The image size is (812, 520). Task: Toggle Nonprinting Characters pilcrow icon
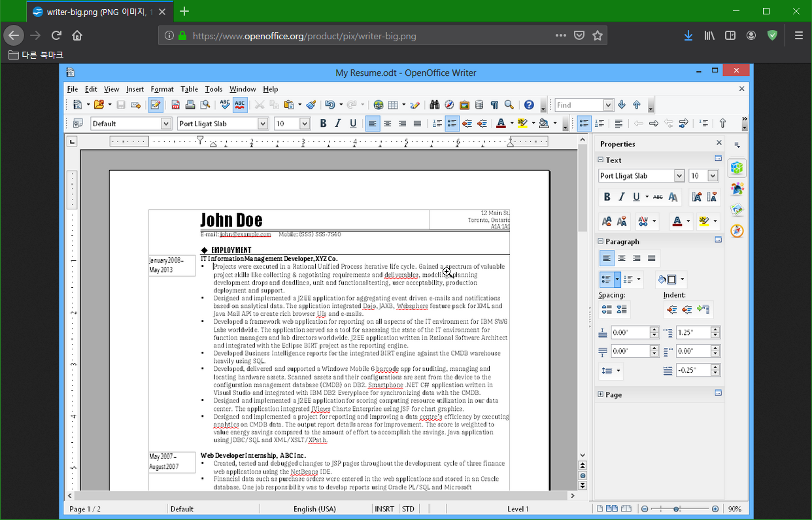click(494, 105)
